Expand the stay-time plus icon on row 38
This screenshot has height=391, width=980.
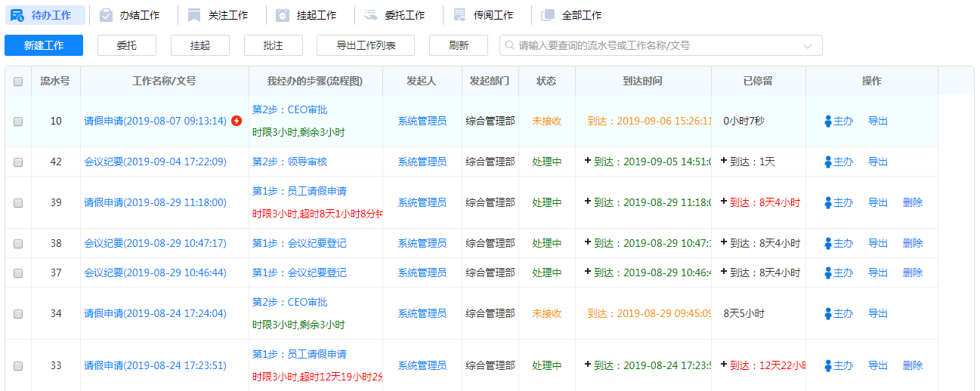tap(724, 242)
